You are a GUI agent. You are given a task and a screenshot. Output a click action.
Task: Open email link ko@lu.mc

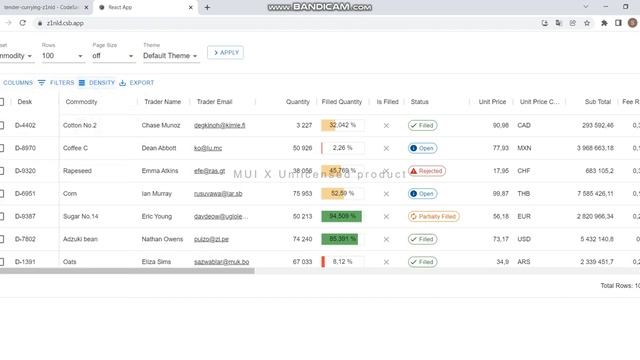pyautogui.click(x=208, y=148)
